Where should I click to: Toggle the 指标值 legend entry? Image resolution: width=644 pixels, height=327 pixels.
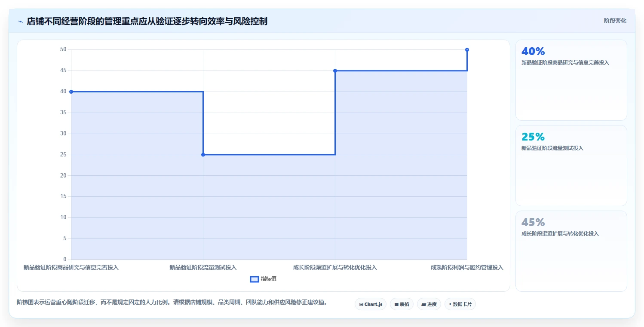click(263, 279)
